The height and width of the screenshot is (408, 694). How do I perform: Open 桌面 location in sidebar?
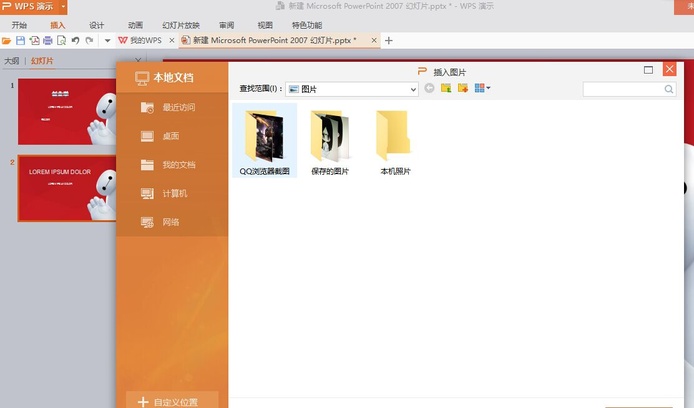click(x=173, y=136)
